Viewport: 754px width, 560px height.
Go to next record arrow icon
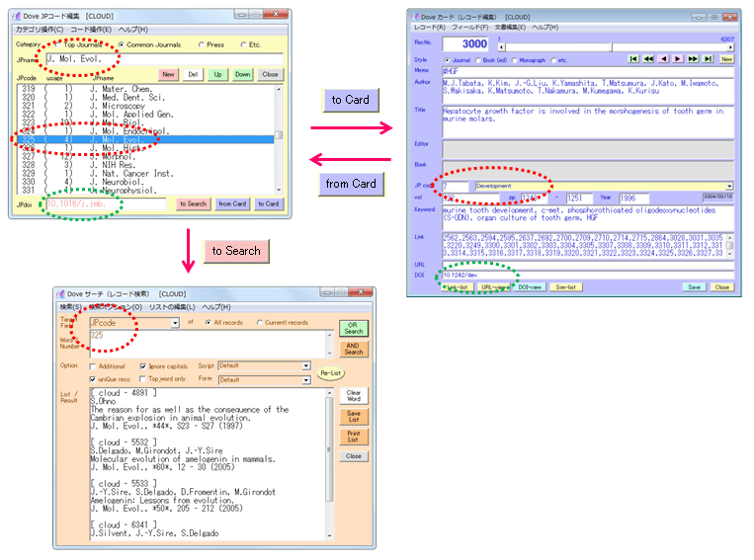678,59
